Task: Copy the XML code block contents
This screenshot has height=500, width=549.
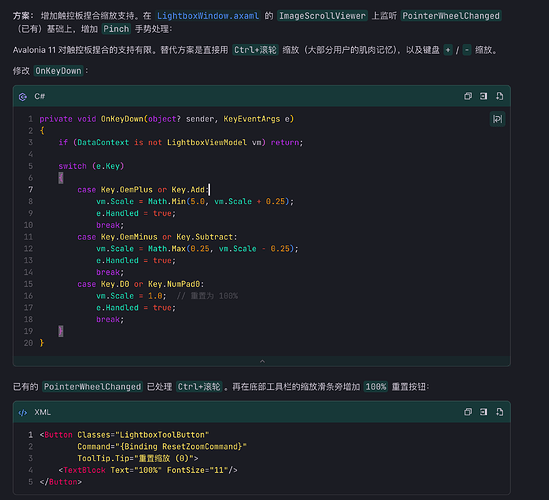Action: (468, 412)
